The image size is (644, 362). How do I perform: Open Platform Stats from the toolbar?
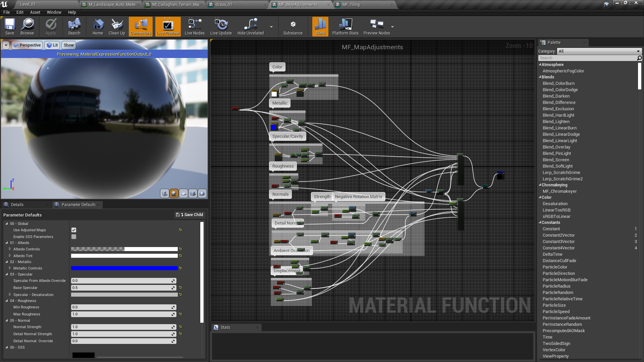click(345, 26)
